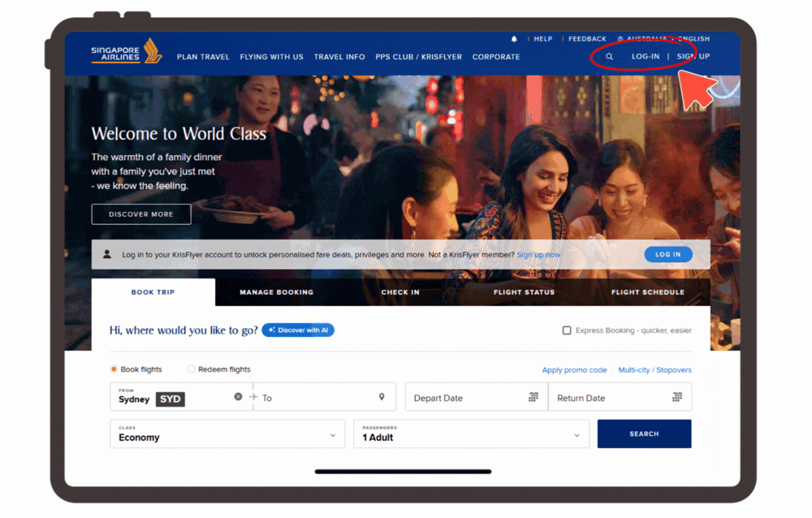The image size is (812, 518).
Task: Click the blue LOG IN banner button
Action: tap(668, 254)
